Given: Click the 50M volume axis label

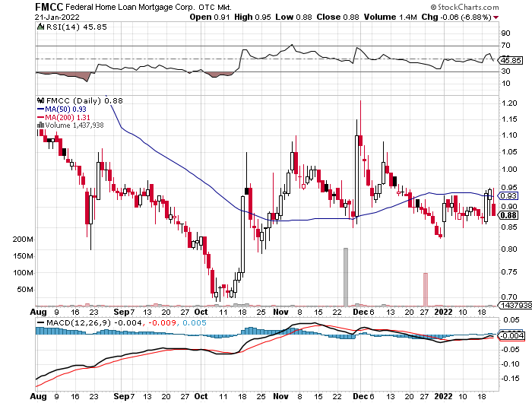Looking at the screenshot, I should (x=25, y=290).
